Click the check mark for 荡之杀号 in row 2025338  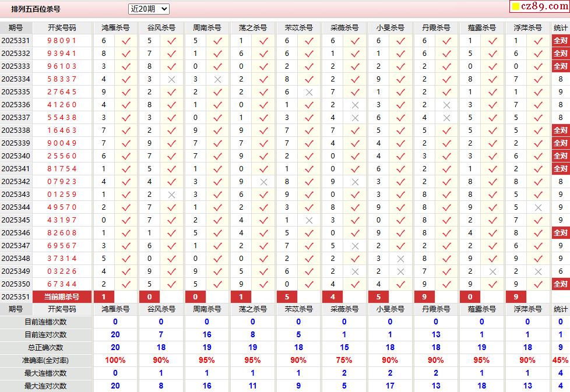point(263,130)
